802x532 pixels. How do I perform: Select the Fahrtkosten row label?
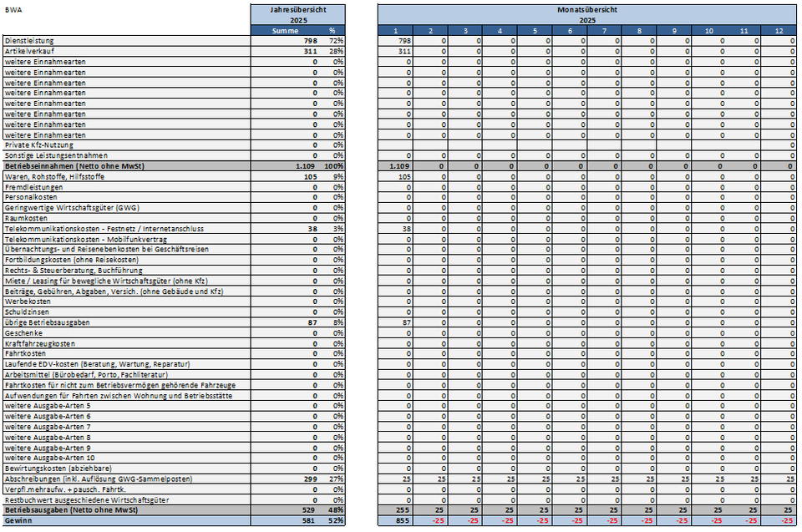(26, 354)
